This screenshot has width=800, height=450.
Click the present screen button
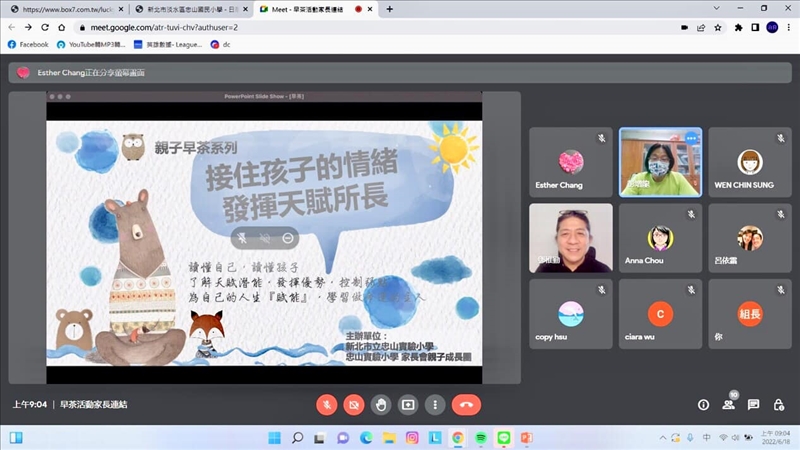(407, 404)
